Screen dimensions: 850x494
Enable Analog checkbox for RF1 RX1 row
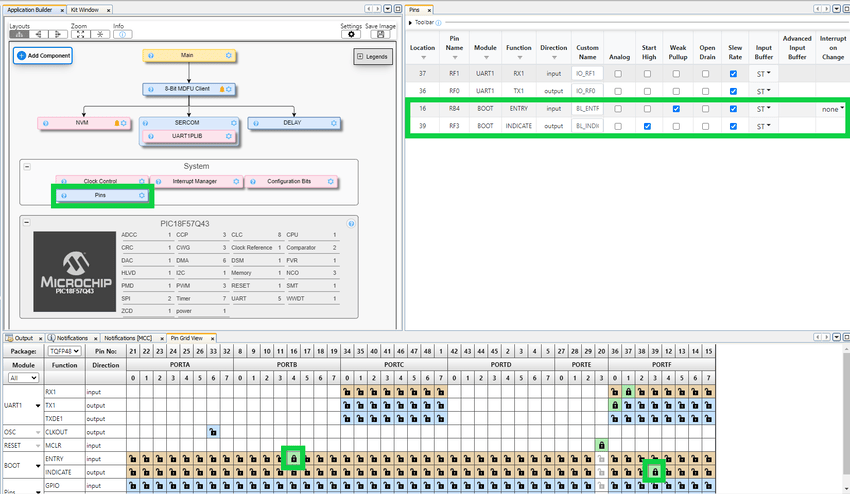(618, 71)
